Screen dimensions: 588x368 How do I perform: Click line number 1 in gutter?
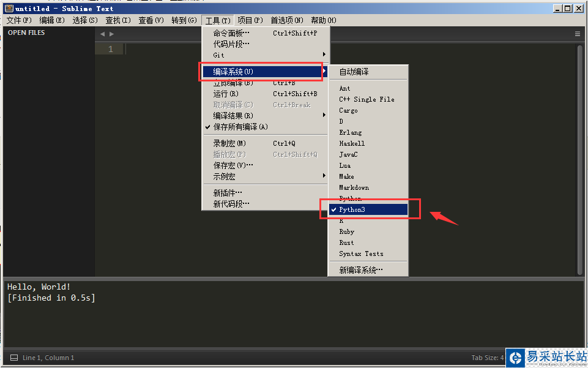(110, 49)
